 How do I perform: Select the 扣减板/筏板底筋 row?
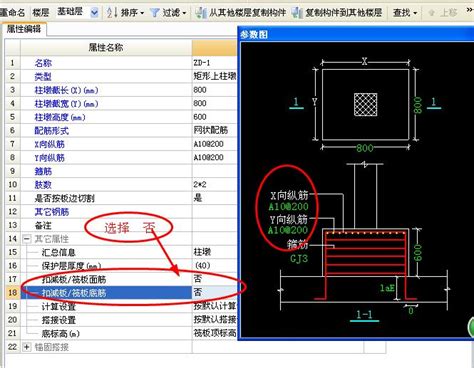pyautogui.click(x=106, y=293)
